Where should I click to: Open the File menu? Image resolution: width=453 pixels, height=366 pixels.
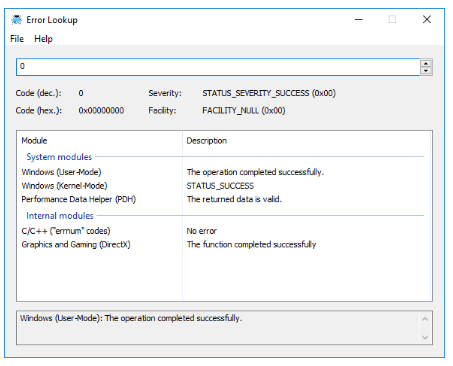coord(17,39)
